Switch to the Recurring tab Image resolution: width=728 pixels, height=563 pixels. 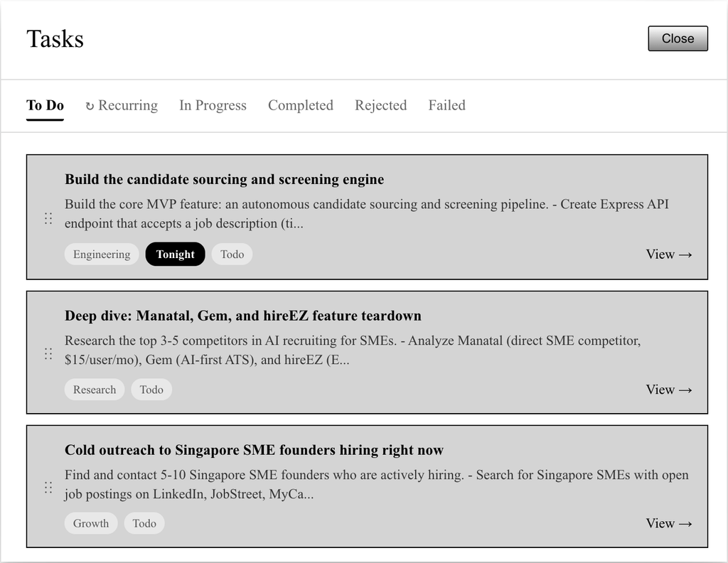point(122,105)
